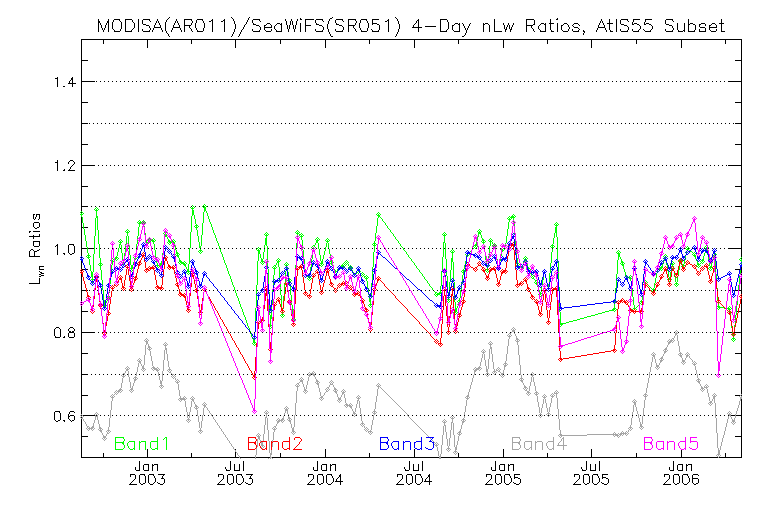Viewport: 768px width, 512px height.
Task: Click the Jan 2003 x-axis label
Action: tap(147, 473)
